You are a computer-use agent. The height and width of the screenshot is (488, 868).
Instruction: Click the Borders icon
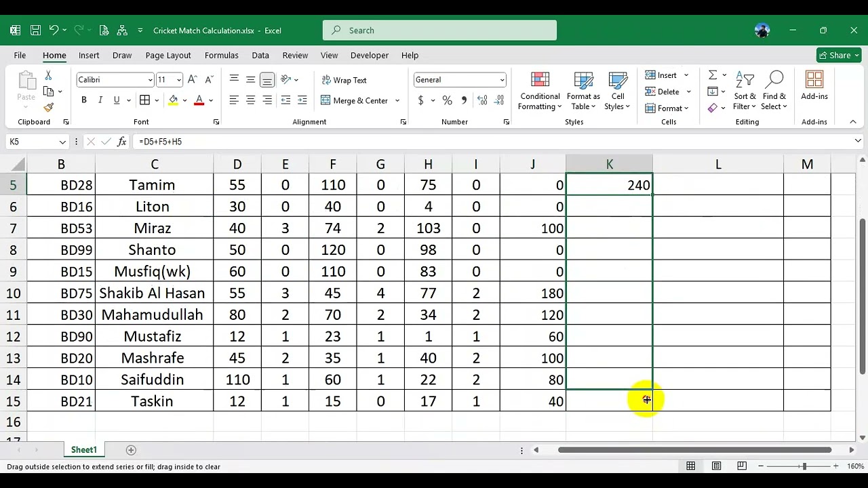144,100
